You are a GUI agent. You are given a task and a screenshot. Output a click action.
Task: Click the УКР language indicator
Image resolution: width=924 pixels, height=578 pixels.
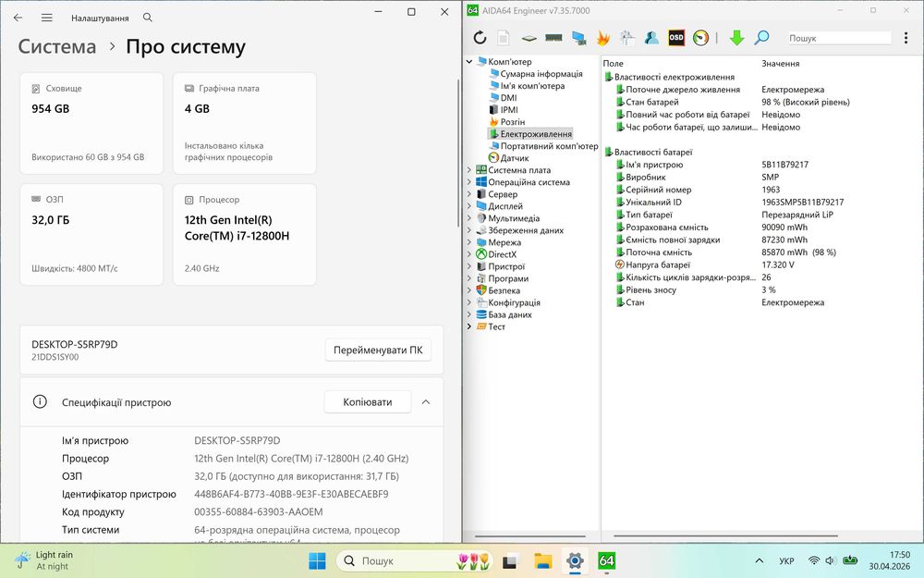786,561
